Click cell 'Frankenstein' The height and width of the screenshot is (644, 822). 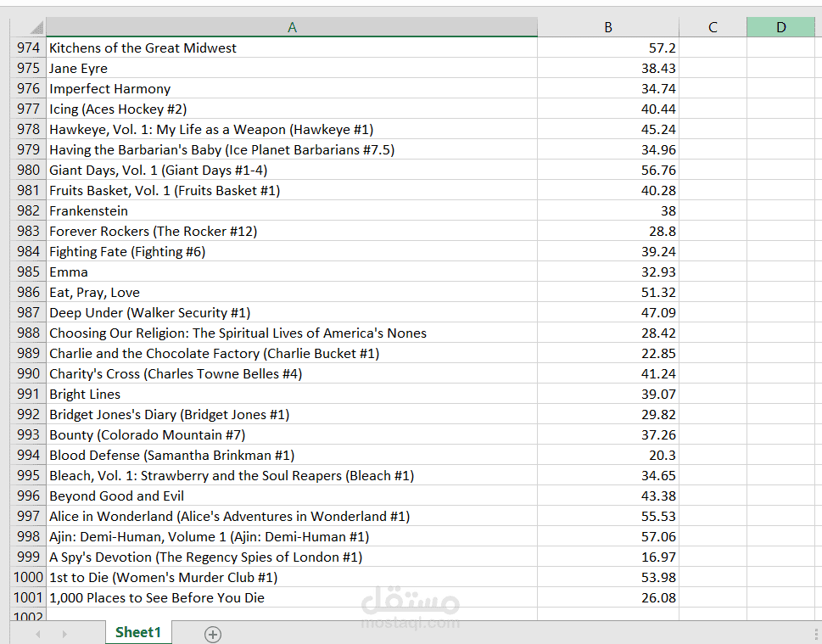(x=292, y=210)
